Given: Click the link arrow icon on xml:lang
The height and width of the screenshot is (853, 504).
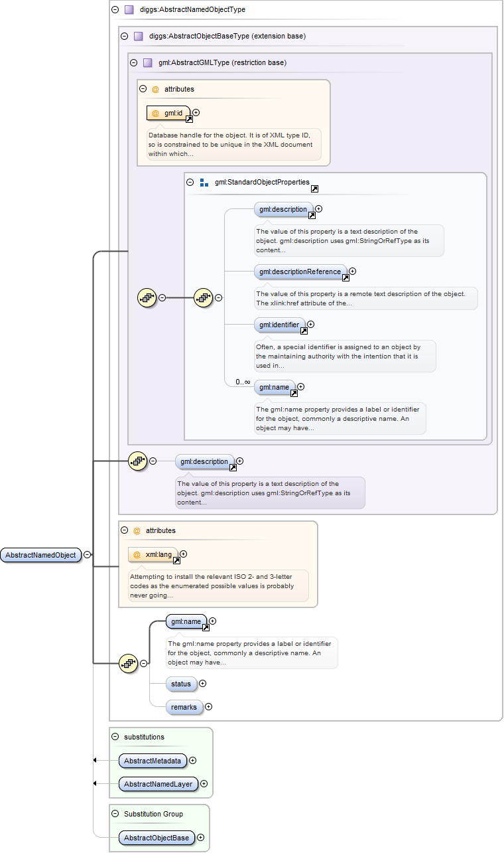Looking at the screenshot, I should point(176,561).
